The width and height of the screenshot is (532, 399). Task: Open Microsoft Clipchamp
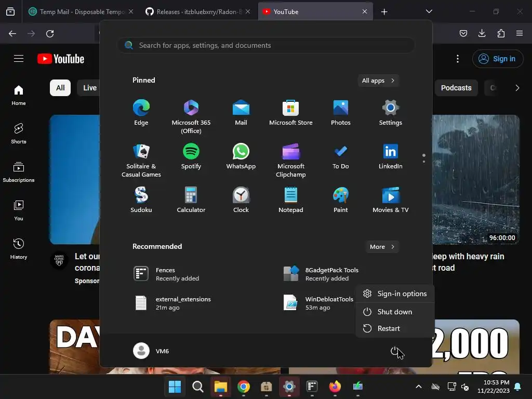click(291, 160)
